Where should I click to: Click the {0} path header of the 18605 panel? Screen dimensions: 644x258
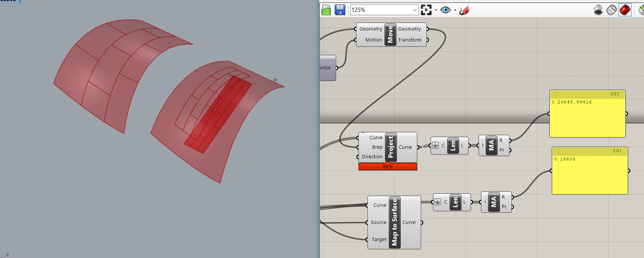[590, 151]
